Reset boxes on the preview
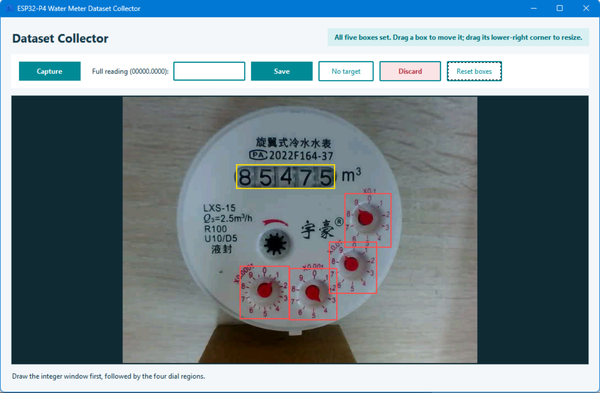 pos(474,71)
